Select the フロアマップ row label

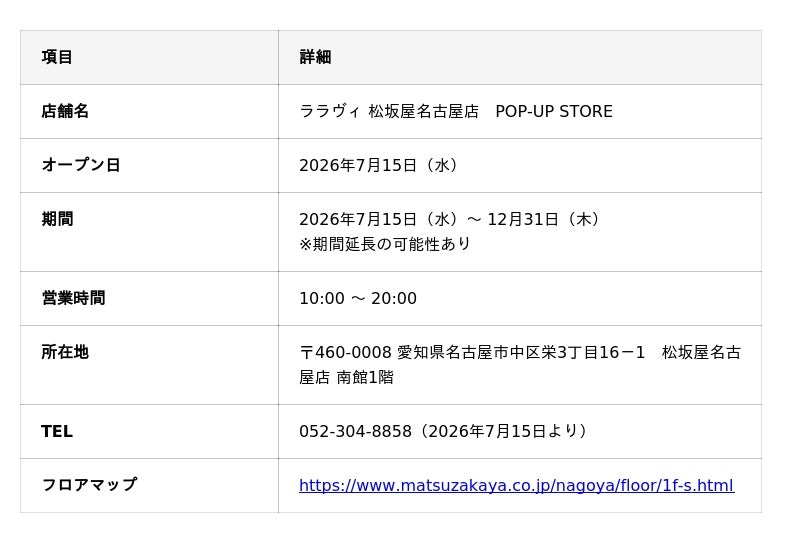pyautogui.click(x=89, y=484)
